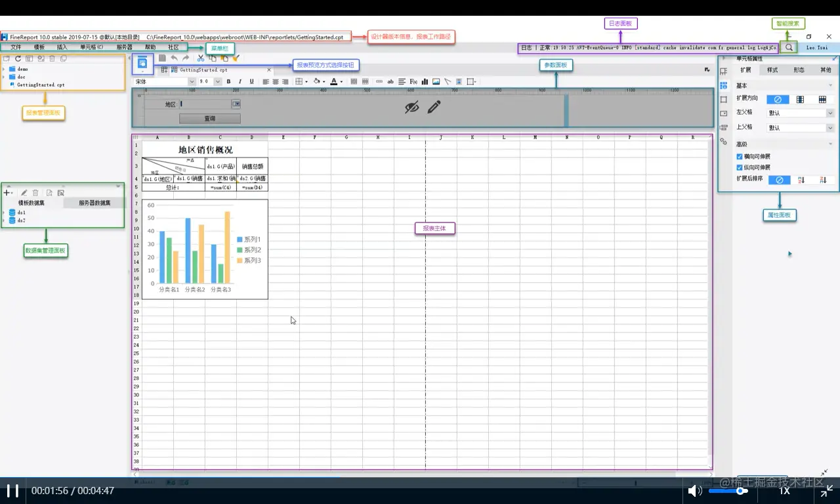Image resolution: width=840 pixels, height=504 pixels.
Task: Toggle the horizontally extendable checkbox
Action: tap(740, 157)
